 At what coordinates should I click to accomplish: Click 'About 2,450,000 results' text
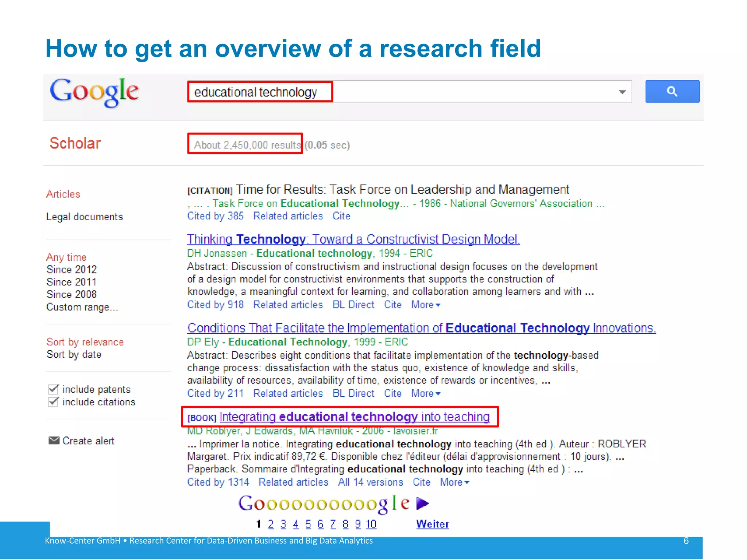click(247, 145)
